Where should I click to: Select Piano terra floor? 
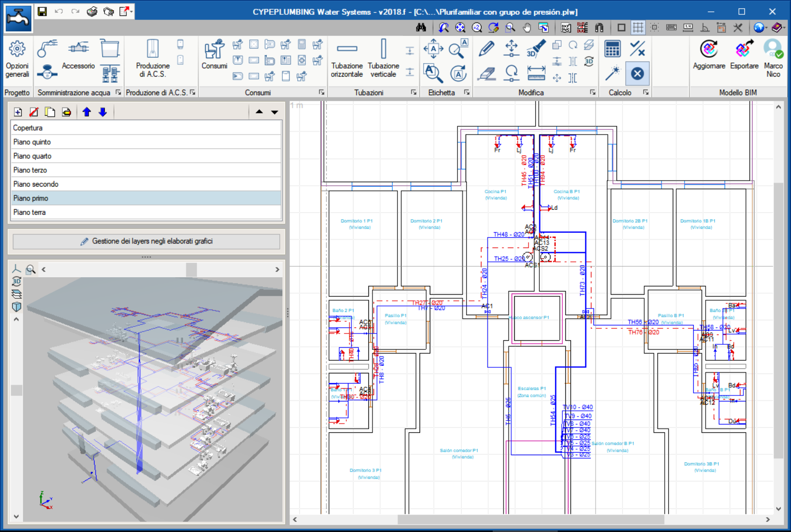pyautogui.click(x=146, y=212)
